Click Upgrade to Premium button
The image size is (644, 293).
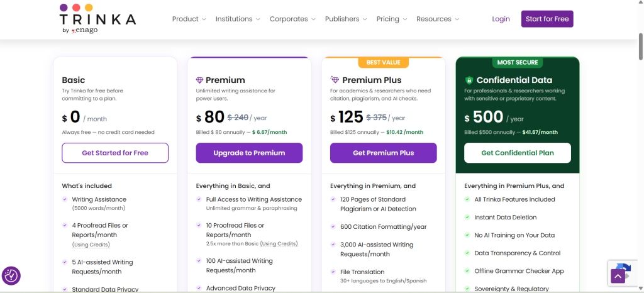[x=249, y=153]
